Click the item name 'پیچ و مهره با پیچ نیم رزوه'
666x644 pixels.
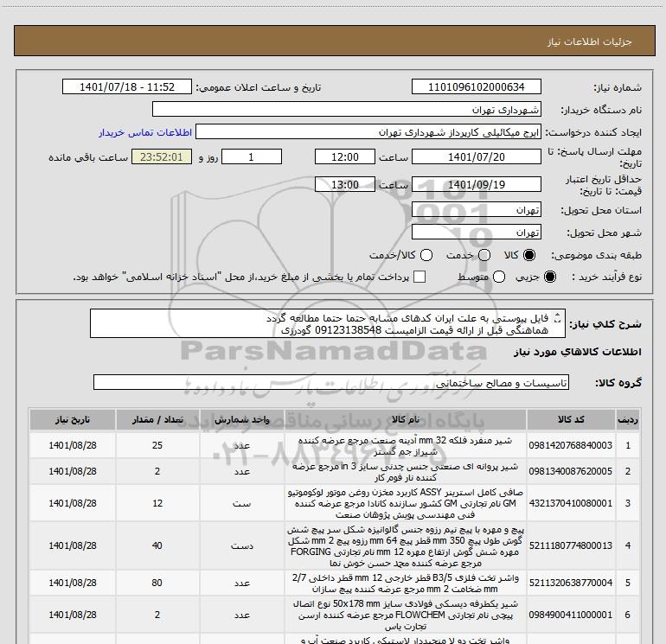coord(405,546)
